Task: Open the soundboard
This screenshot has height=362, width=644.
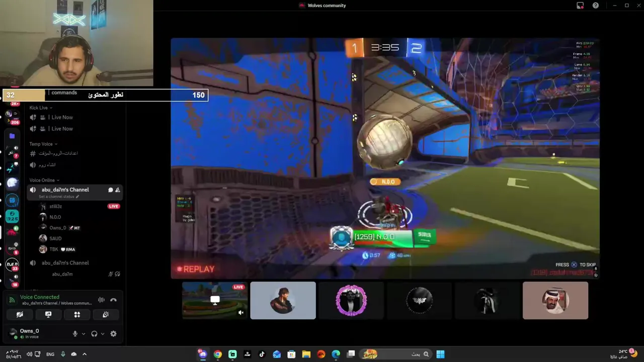Action: click(x=106, y=315)
